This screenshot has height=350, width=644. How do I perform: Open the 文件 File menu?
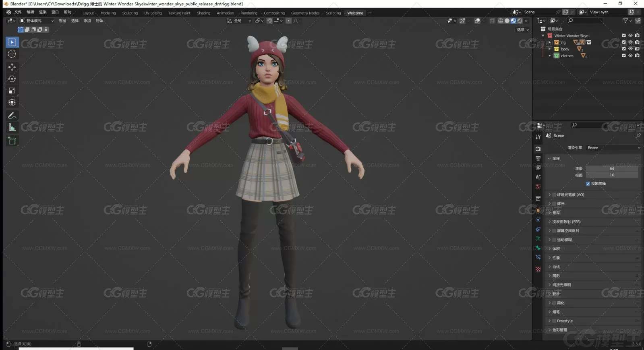coord(18,12)
